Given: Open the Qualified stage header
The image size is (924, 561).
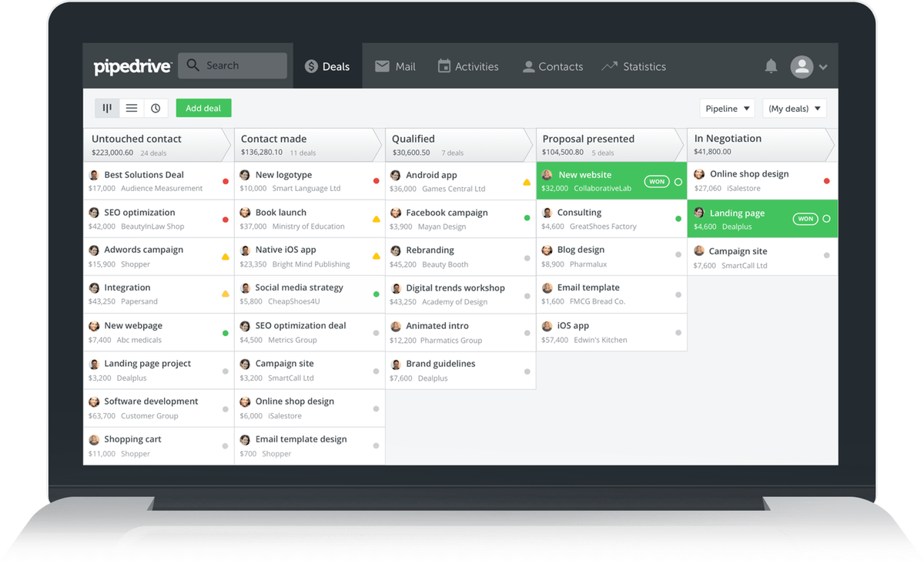Looking at the screenshot, I should (459, 145).
